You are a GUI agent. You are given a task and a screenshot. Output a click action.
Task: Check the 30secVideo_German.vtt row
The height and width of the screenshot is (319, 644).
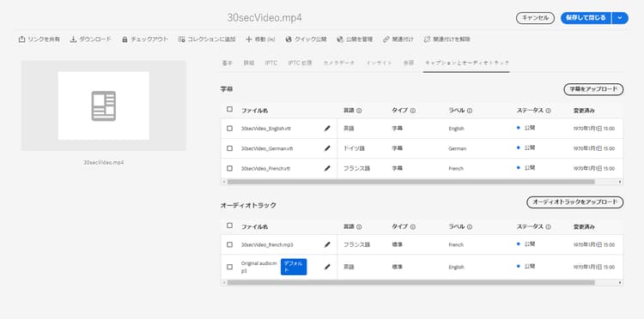(x=229, y=148)
